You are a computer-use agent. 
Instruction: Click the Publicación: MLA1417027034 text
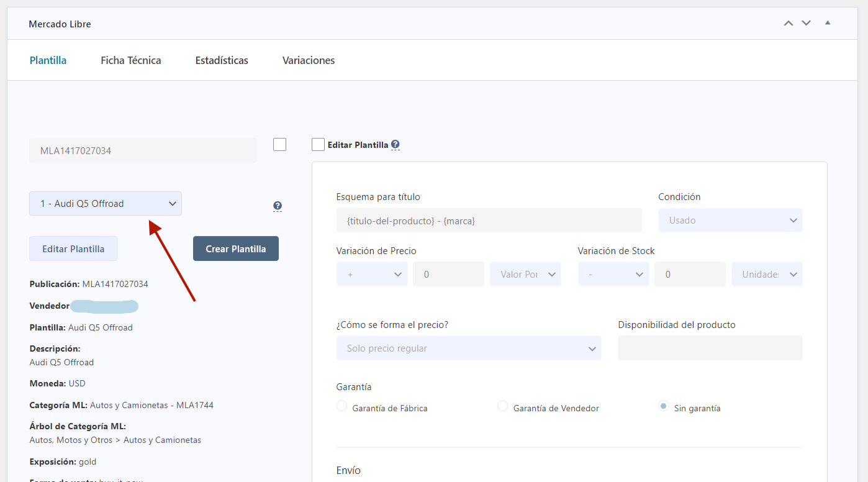[89, 284]
